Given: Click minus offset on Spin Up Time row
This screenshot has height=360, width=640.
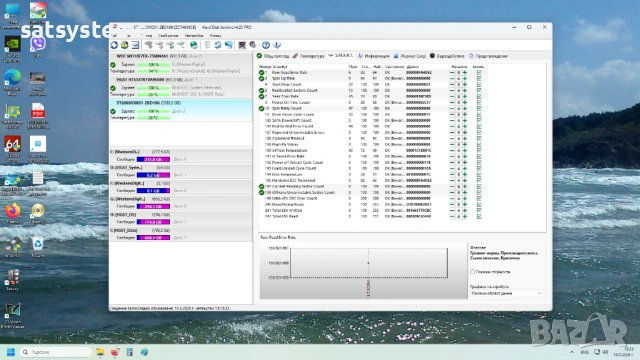Looking at the screenshot, I should (452, 78).
